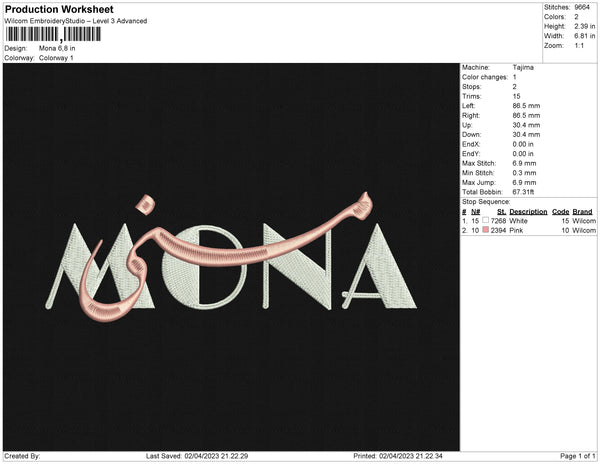This screenshot has width=600, height=464.
Task: Click the 'St.' column header
Action: click(x=501, y=212)
